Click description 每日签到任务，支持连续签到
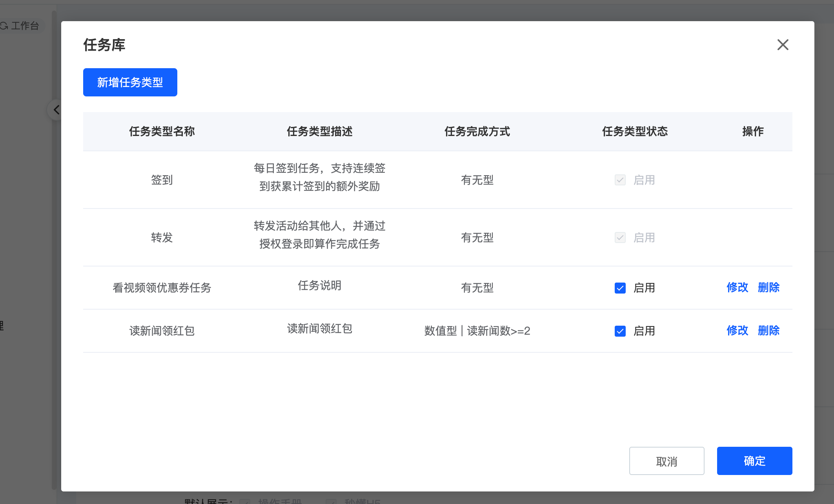 [320, 177]
